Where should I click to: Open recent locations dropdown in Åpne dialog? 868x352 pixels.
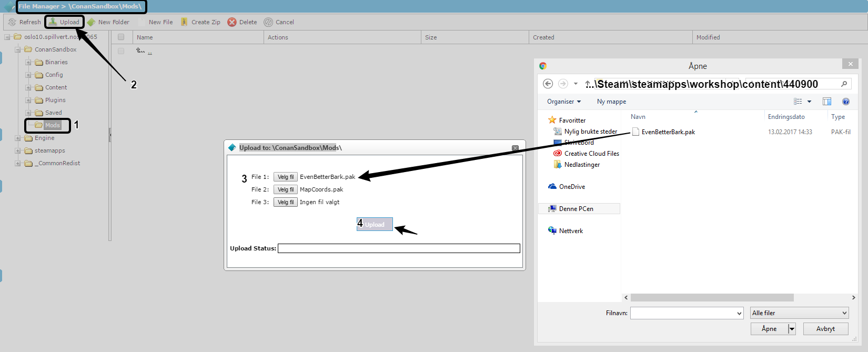[x=576, y=84]
